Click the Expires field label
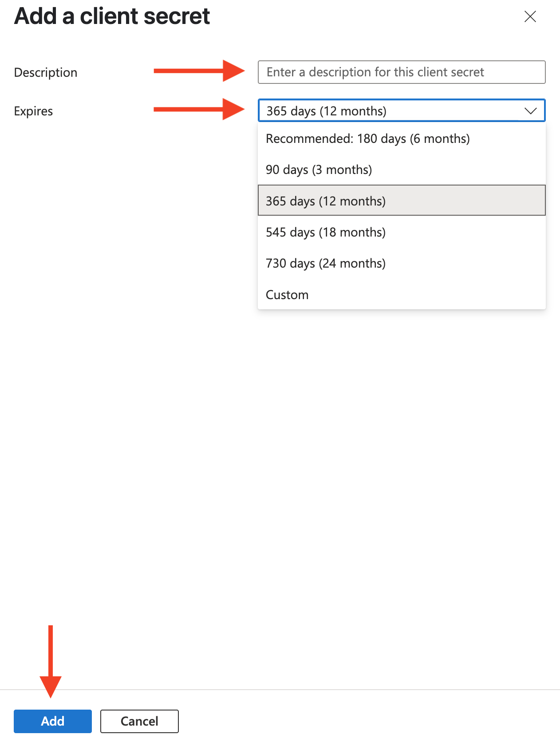The width and height of the screenshot is (560, 750). [x=33, y=111]
